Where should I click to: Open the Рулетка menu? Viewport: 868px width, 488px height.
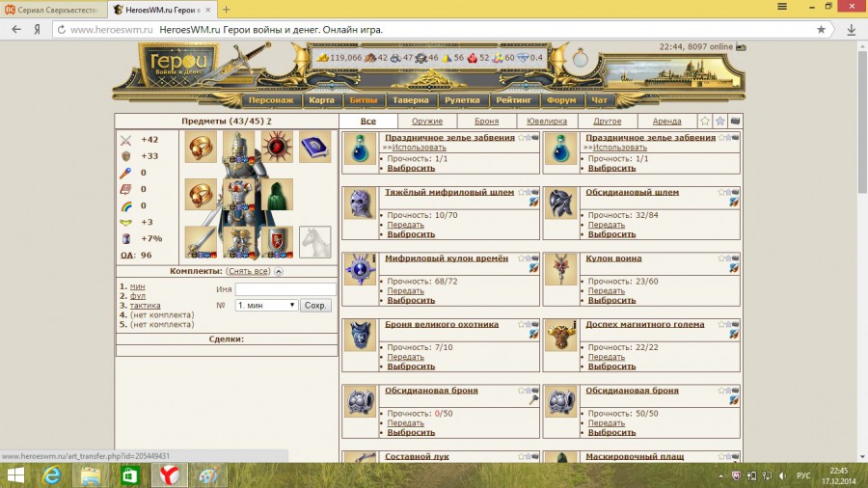(462, 100)
